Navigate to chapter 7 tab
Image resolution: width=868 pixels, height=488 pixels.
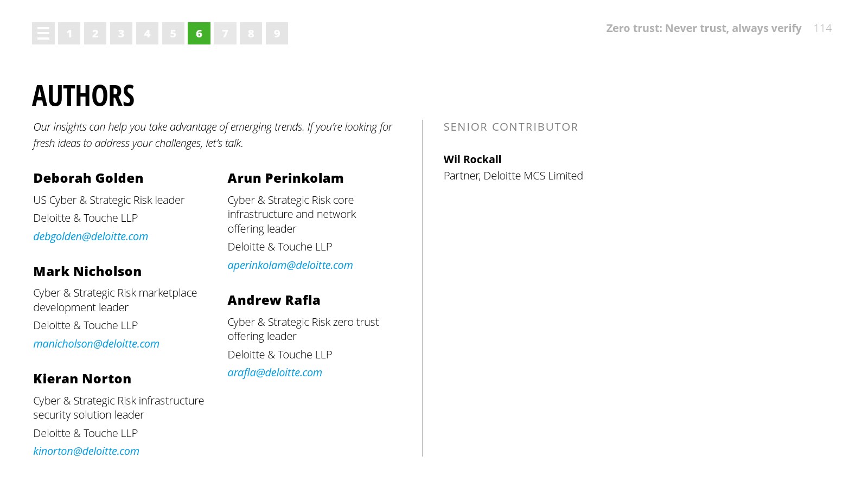(x=225, y=34)
